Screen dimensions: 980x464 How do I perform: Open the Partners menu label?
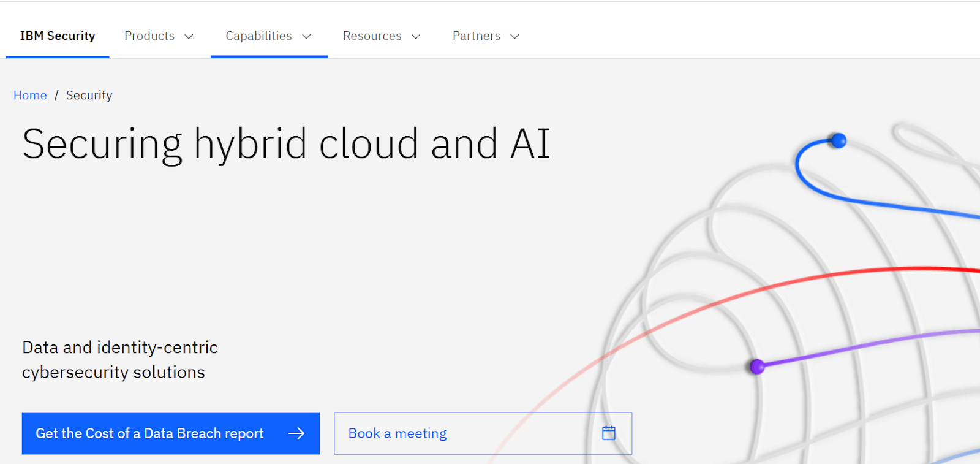pos(477,36)
